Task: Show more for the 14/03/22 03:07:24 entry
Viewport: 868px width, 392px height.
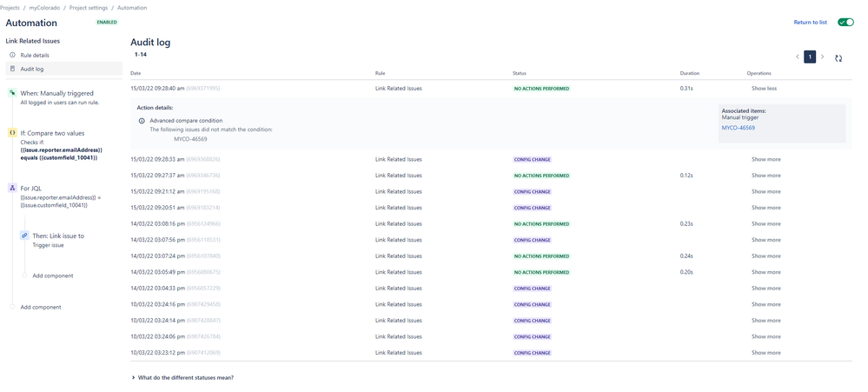Action: (x=766, y=256)
